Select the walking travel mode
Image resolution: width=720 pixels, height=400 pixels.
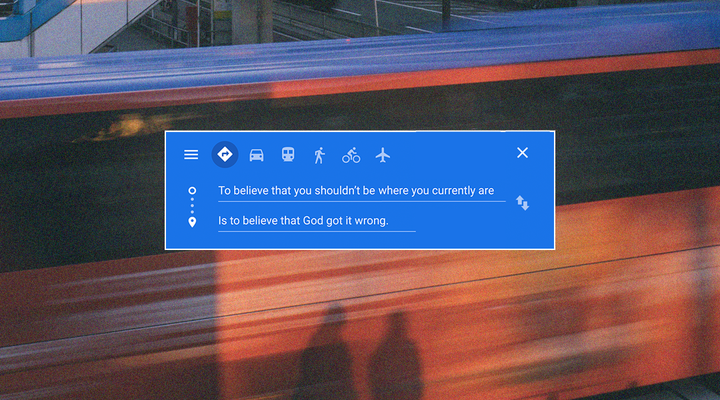(x=319, y=155)
